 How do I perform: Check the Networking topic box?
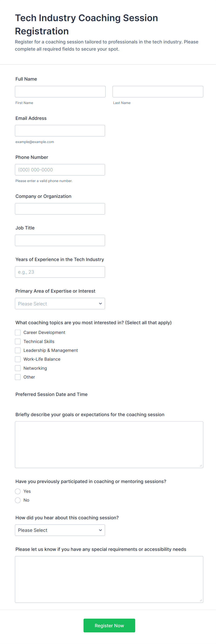pos(18,368)
